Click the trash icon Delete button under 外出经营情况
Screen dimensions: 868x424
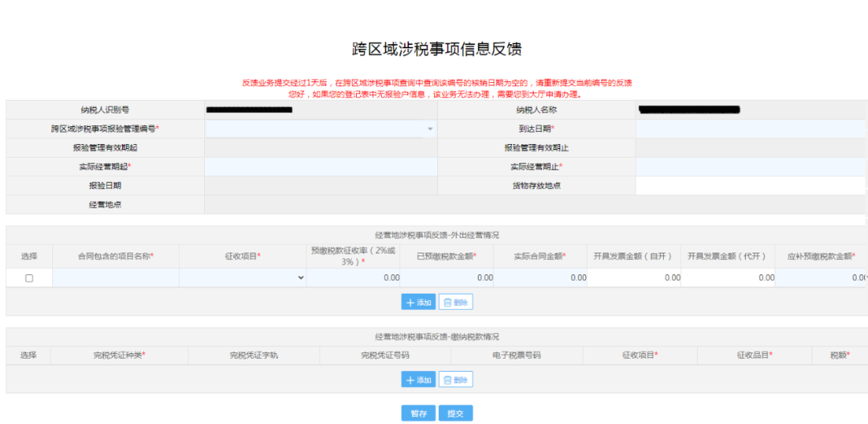click(456, 302)
